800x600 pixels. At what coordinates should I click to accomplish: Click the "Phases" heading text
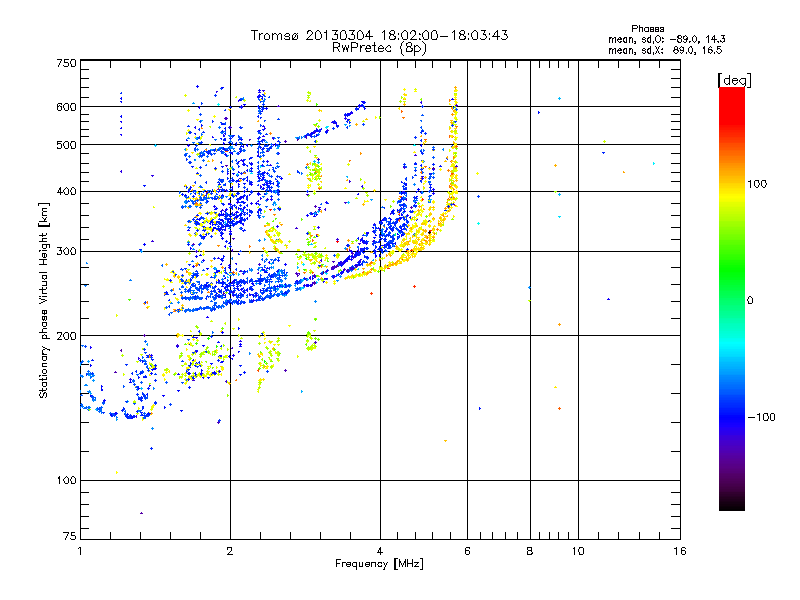pos(647,29)
